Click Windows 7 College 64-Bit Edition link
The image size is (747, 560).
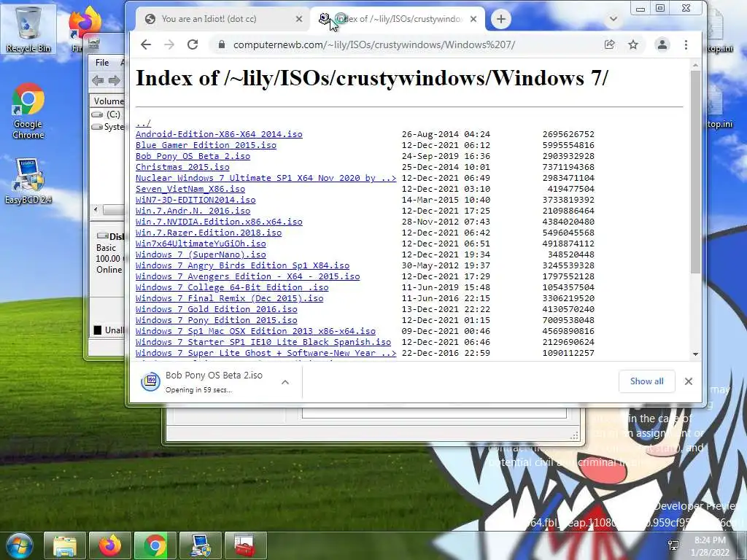(232, 287)
